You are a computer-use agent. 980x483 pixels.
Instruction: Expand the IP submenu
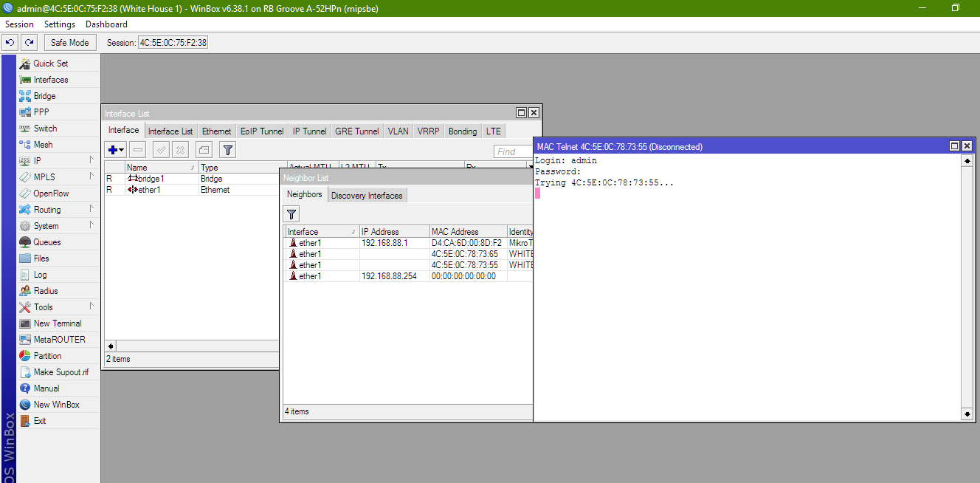point(58,161)
